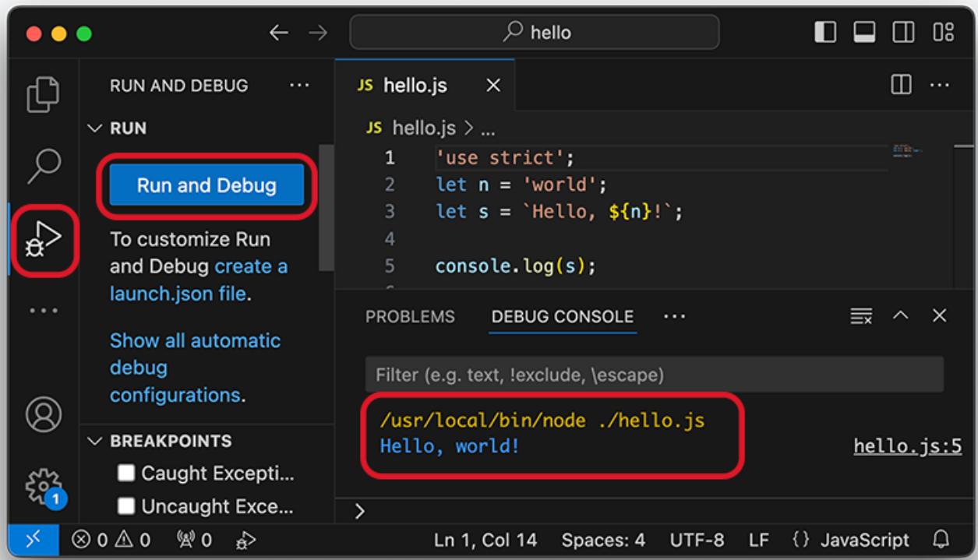Screen dimensions: 978x560
Task: Open the Run and Debug view icon
Action: coord(44,238)
